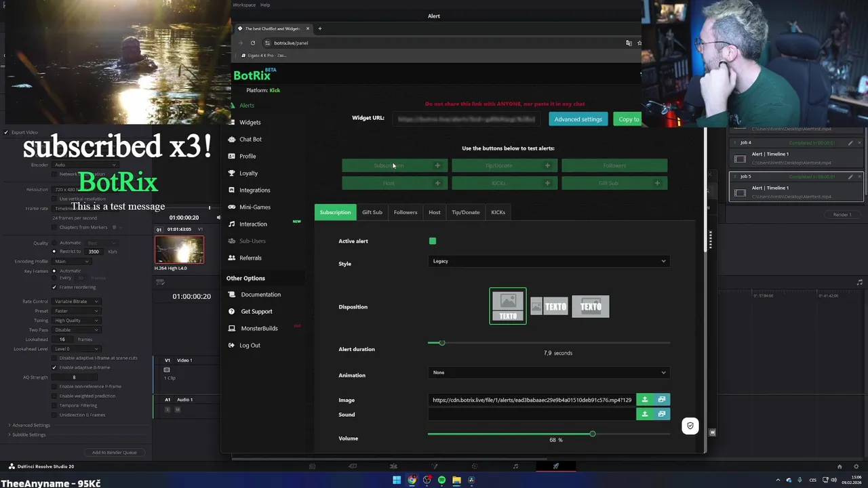
Task: Open the Style dropdown showing Legacy
Action: tap(549, 261)
